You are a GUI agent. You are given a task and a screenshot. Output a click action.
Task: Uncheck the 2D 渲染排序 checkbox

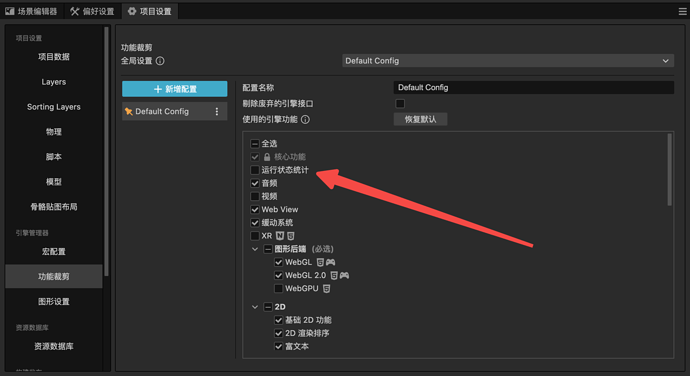[279, 333]
